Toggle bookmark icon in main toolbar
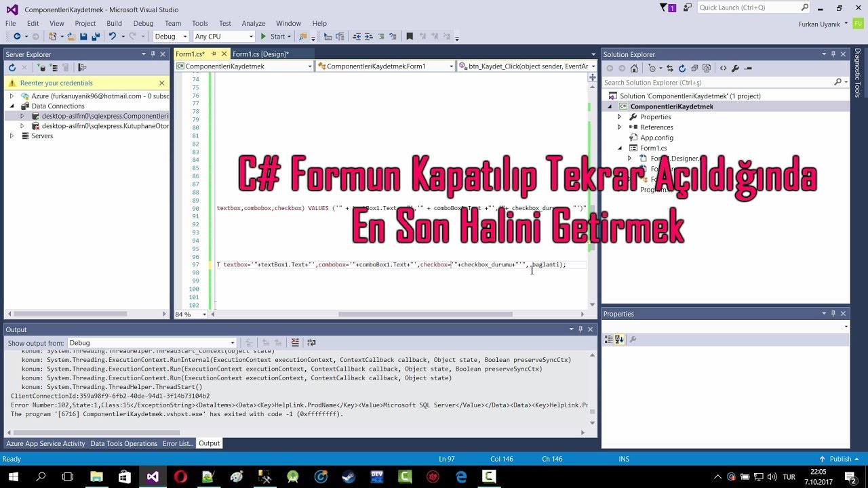This screenshot has width=868, height=488. tap(410, 37)
